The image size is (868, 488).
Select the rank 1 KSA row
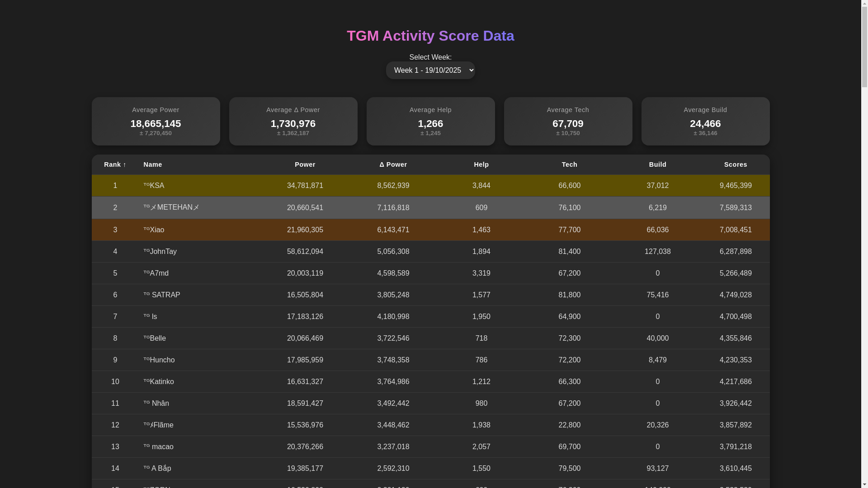pos(430,186)
